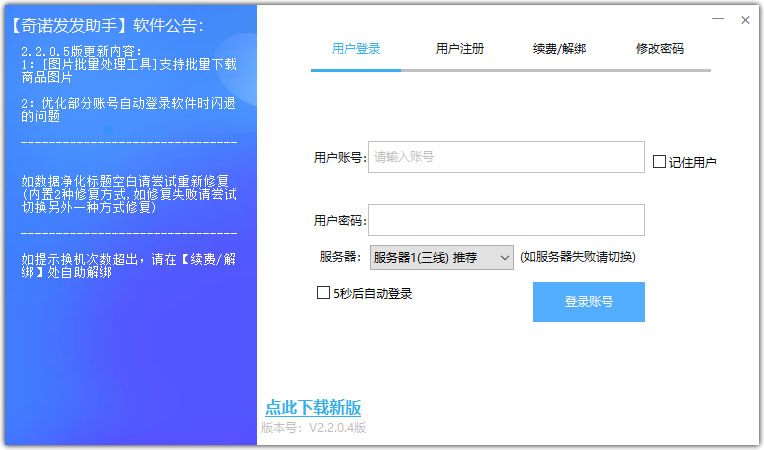Image resolution: width=764 pixels, height=450 pixels.
Task: Go to the 续费/解绑 tab
Action: pyautogui.click(x=559, y=49)
